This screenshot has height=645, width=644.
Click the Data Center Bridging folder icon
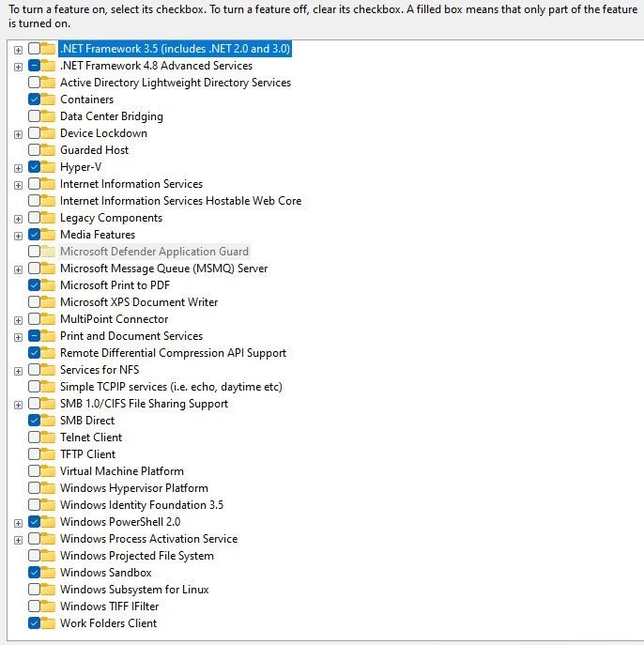coord(48,116)
